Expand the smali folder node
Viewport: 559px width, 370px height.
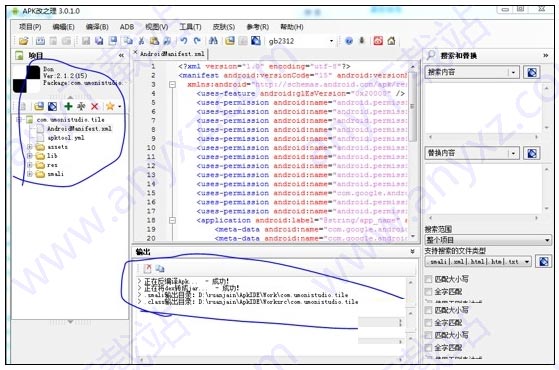[30, 174]
